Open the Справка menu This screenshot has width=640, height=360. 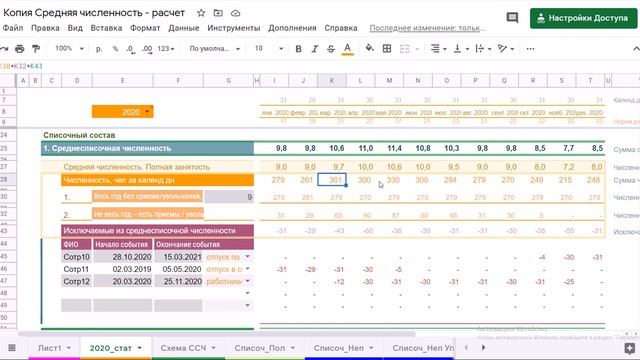pyautogui.click(x=341, y=28)
